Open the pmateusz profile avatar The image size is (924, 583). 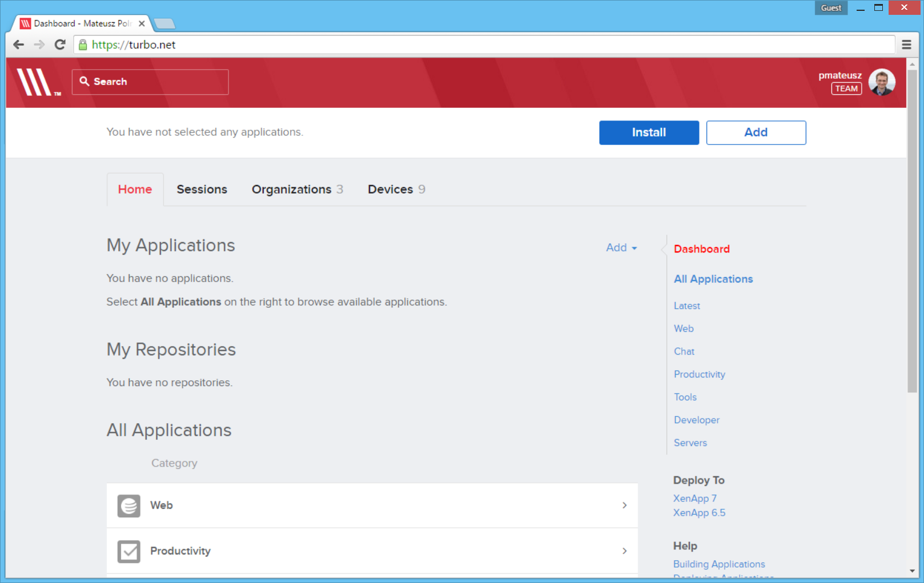pos(882,82)
